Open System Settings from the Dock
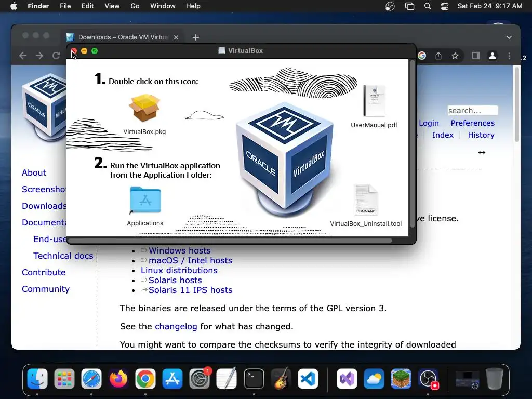The height and width of the screenshot is (399, 532). (199, 378)
